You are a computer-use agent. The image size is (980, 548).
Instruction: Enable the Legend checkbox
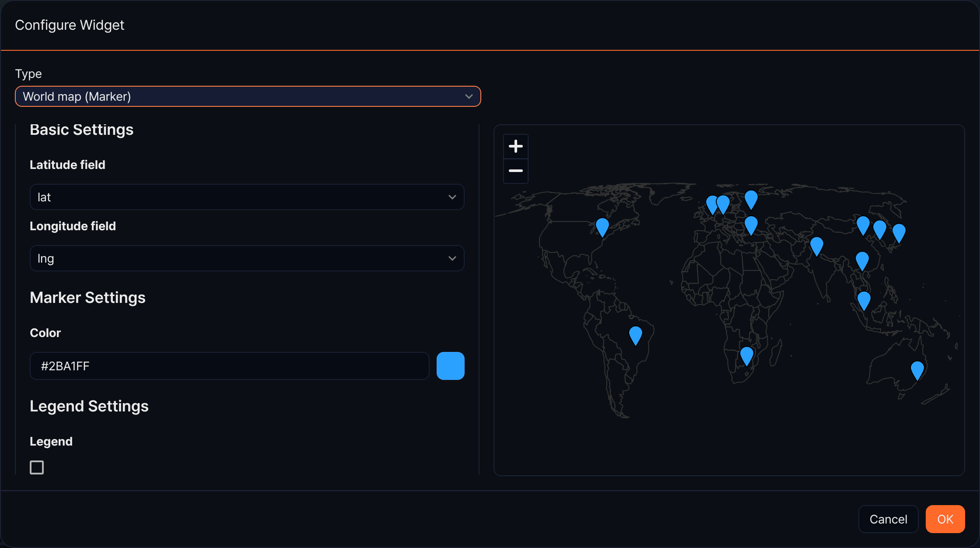[37, 467]
